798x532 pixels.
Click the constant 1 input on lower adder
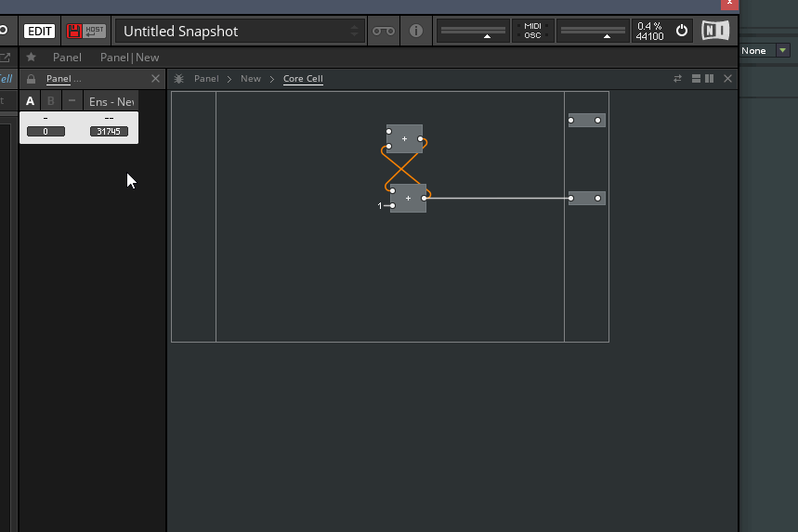[x=380, y=206]
